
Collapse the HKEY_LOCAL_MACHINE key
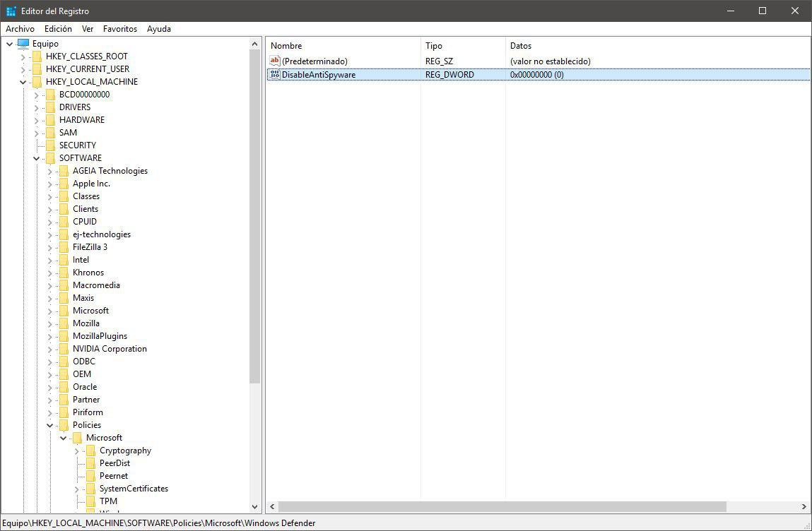pos(23,82)
